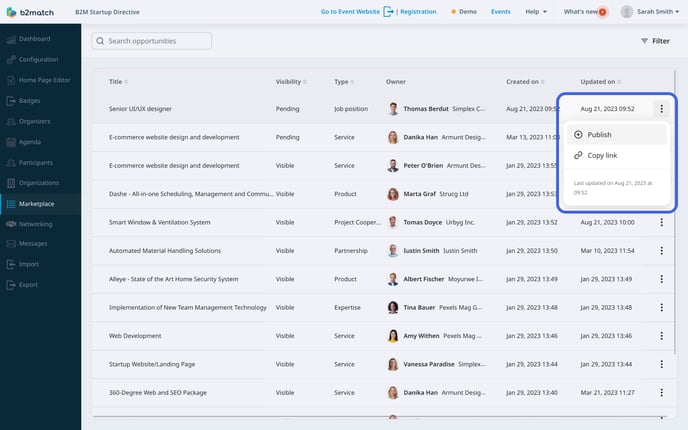The height and width of the screenshot is (430, 688).
Task: Focus the Search opportunities field
Action: pos(152,41)
